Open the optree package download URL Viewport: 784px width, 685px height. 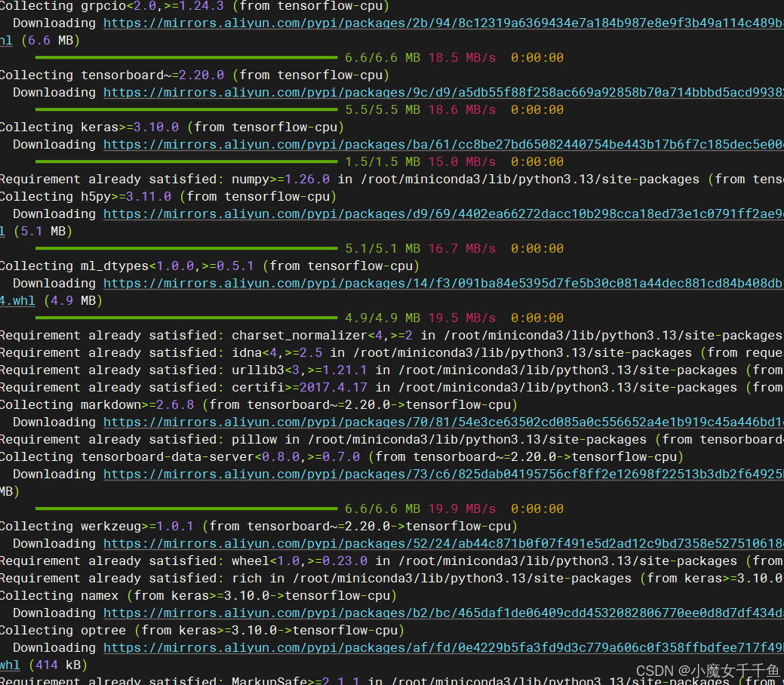(x=444, y=647)
